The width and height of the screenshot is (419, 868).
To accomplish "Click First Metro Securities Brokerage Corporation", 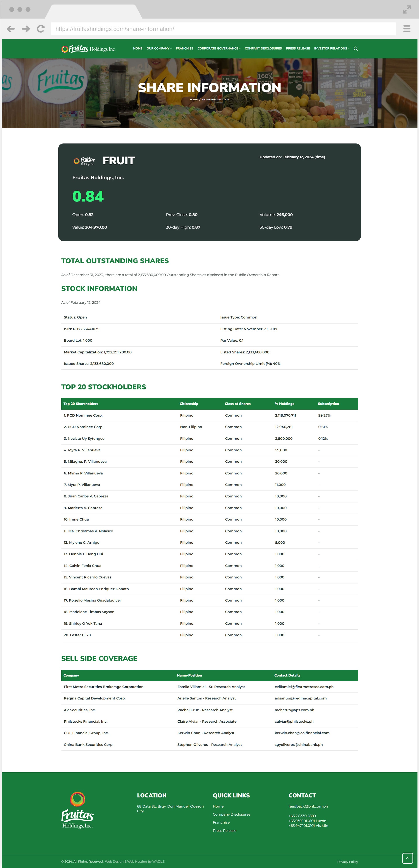I will coord(103,687).
